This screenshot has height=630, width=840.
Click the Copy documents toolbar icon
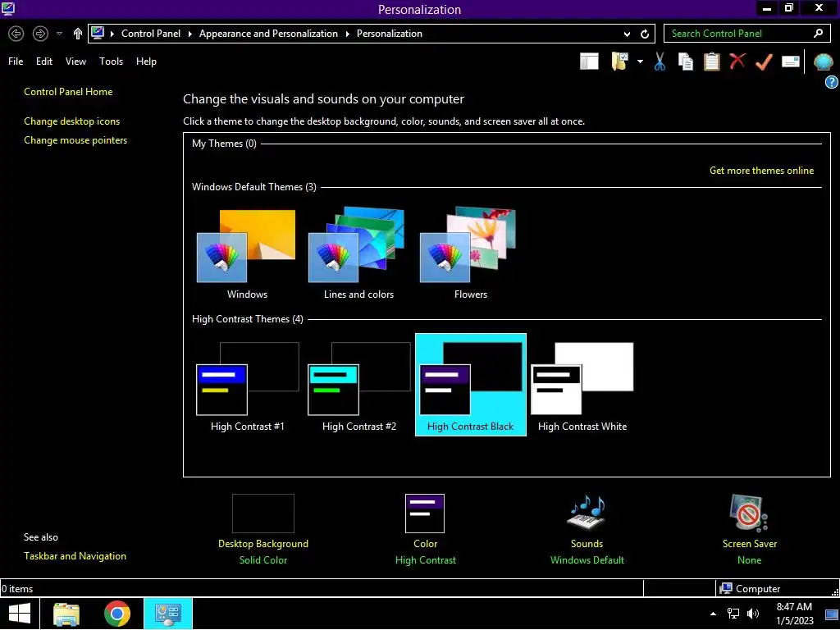(685, 62)
